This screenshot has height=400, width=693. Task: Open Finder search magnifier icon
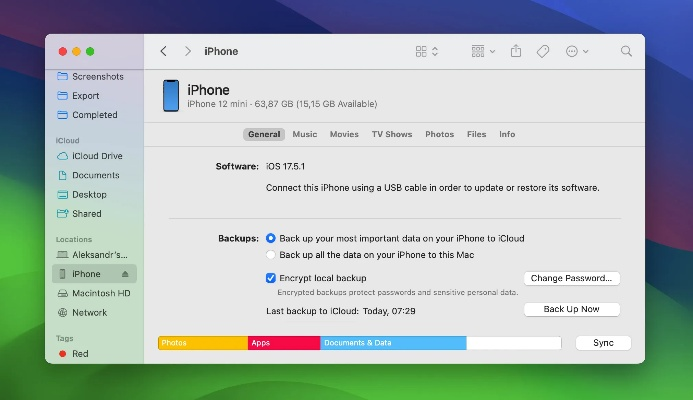[626, 51]
